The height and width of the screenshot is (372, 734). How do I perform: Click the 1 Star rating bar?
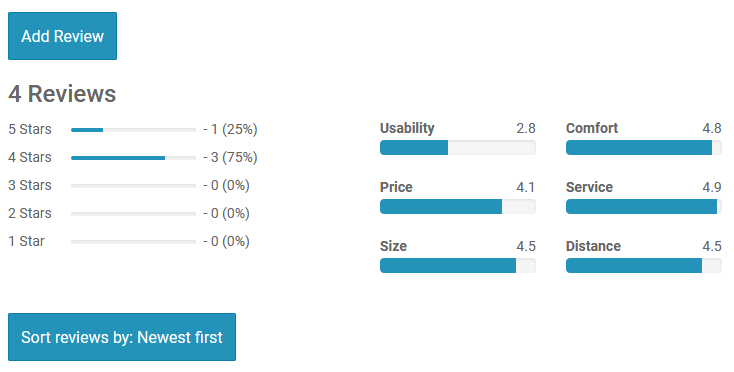click(133, 242)
